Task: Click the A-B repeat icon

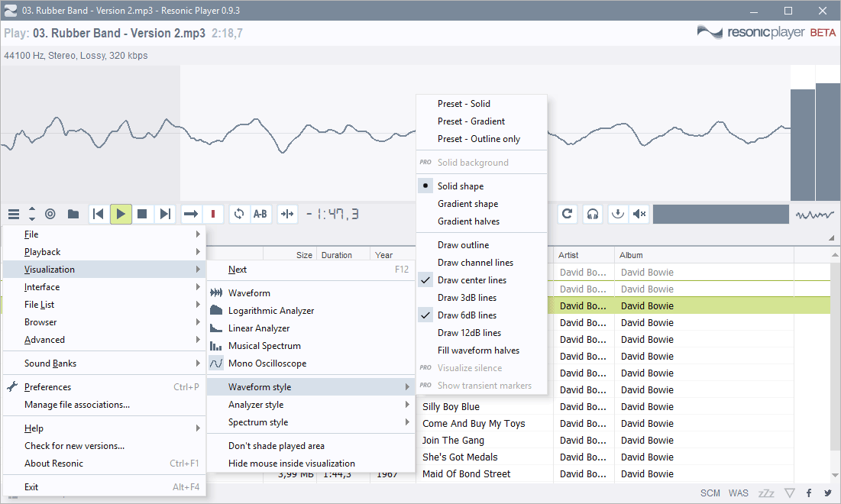Action: [x=260, y=214]
